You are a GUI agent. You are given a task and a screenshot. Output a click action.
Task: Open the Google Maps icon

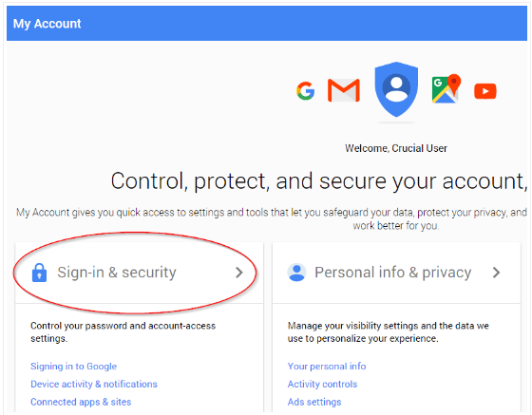[x=446, y=88]
